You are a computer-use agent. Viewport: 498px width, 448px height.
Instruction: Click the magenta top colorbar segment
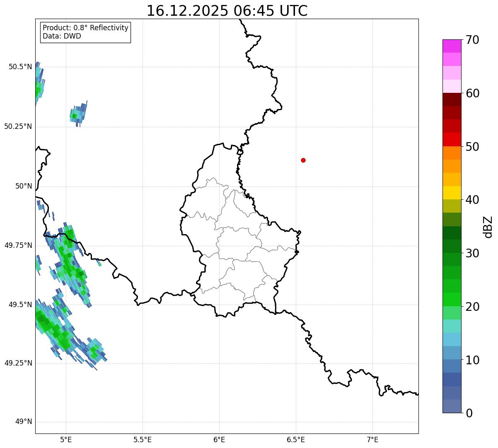click(452, 46)
